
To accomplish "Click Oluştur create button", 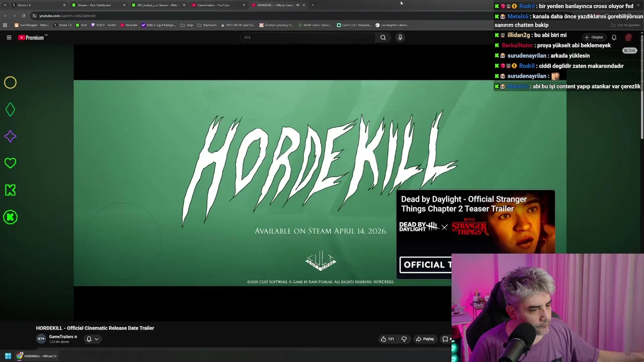I will [594, 37].
